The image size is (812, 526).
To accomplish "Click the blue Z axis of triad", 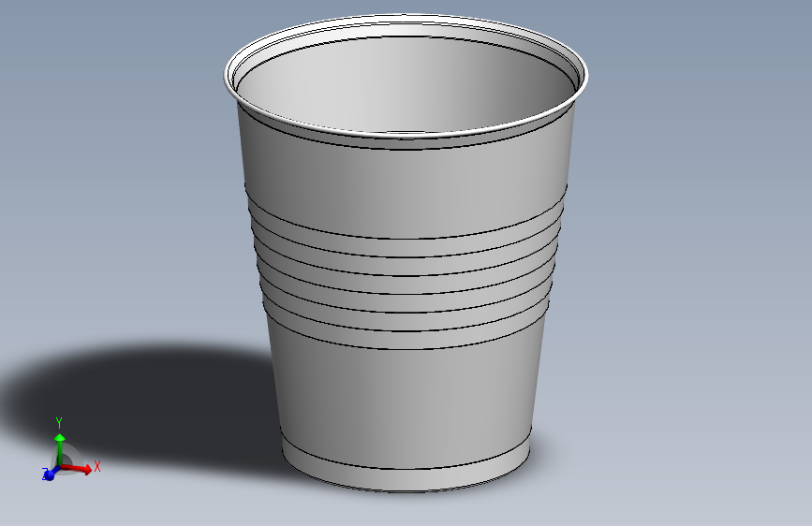I will pos(51,474).
